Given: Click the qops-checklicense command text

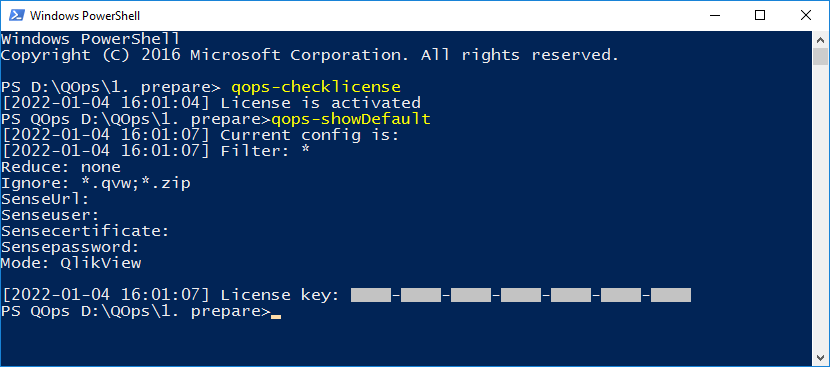Looking at the screenshot, I should coord(315,87).
